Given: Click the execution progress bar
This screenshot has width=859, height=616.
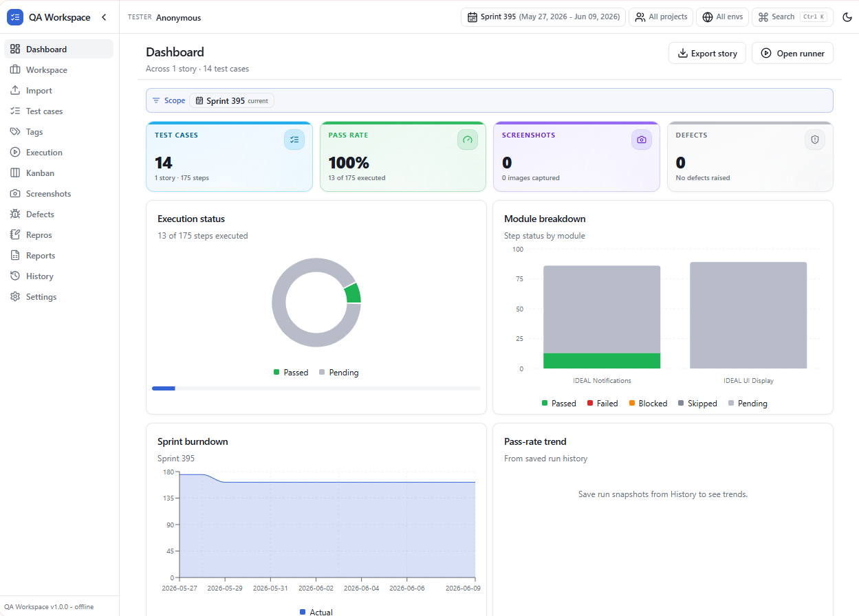Looking at the screenshot, I should [316, 388].
